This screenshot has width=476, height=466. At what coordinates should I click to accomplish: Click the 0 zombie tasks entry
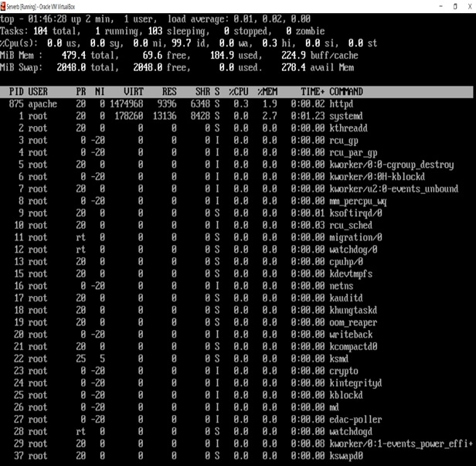click(305, 31)
